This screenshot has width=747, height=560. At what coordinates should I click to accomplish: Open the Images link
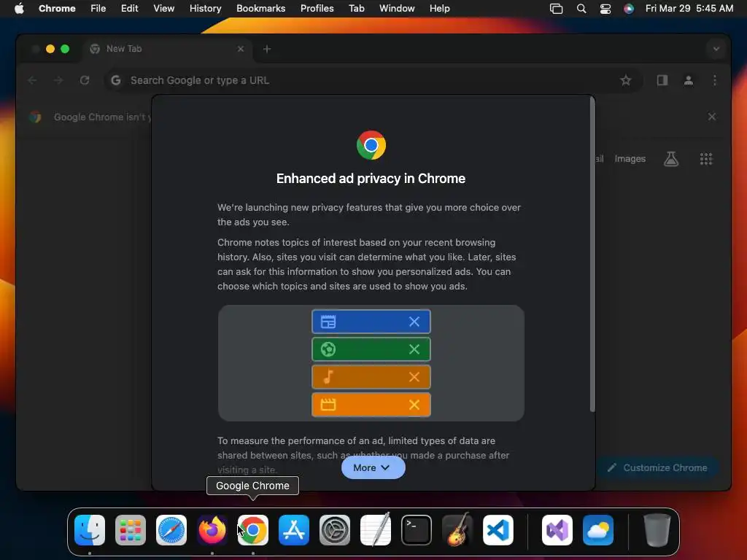pos(630,159)
